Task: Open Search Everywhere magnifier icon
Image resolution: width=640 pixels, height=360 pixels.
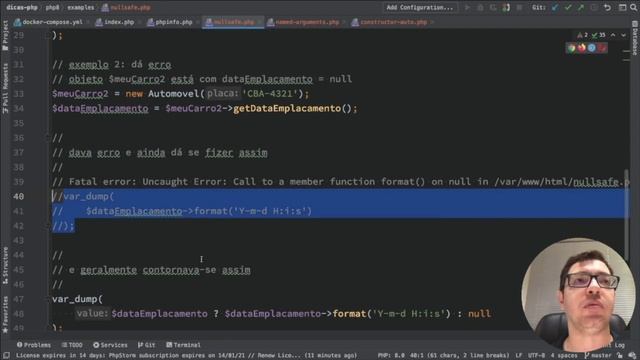Action: click(x=633, y=7)
